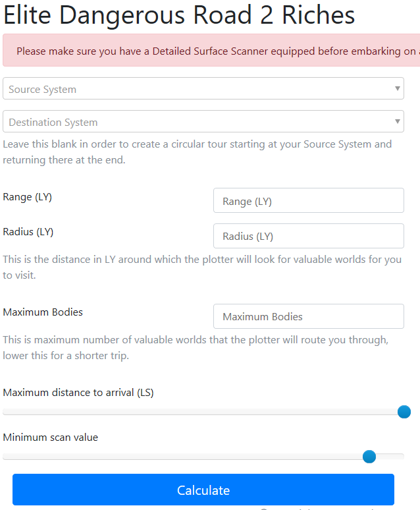Click the Destination System dropdown arrow
Image resolution: width=420 pixels, height=510 pixels.
pos(397,121)
